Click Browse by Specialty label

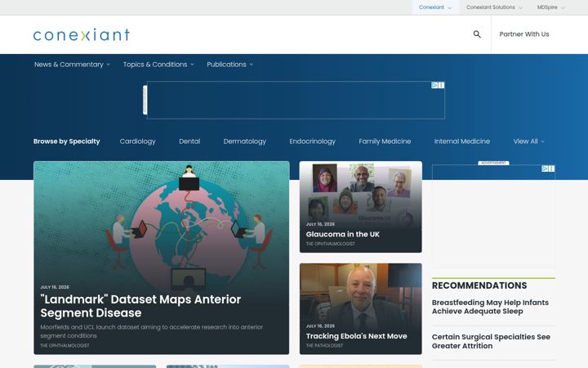point(66,141)
